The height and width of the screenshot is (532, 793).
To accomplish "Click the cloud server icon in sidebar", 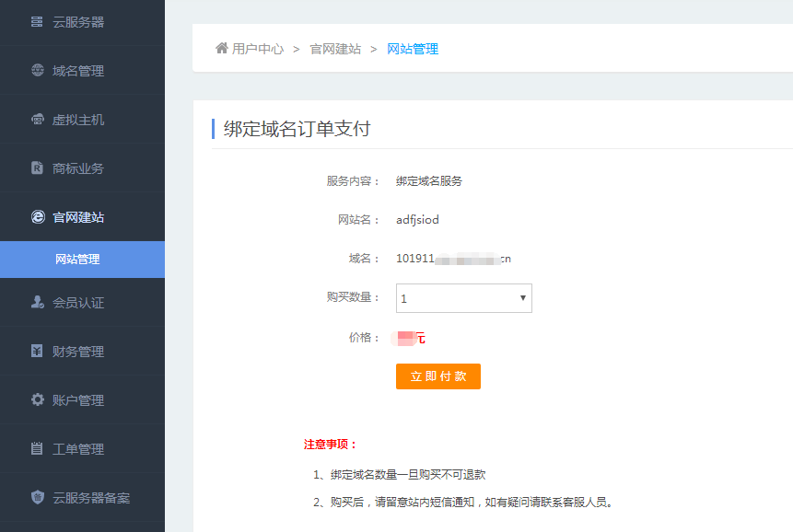I will [37, 22].
